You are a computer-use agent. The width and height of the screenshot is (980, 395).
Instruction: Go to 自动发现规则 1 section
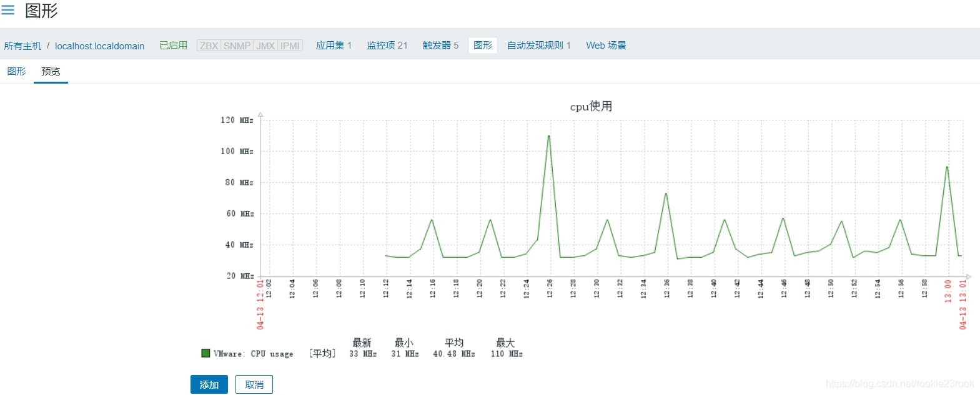point(538,46)
